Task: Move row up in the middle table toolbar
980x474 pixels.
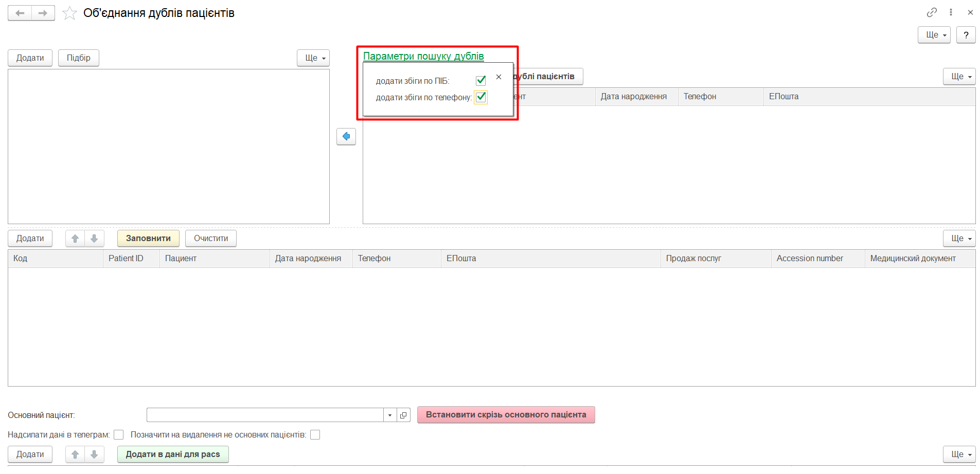Action: pyautogui.click(x=75, y=239)
